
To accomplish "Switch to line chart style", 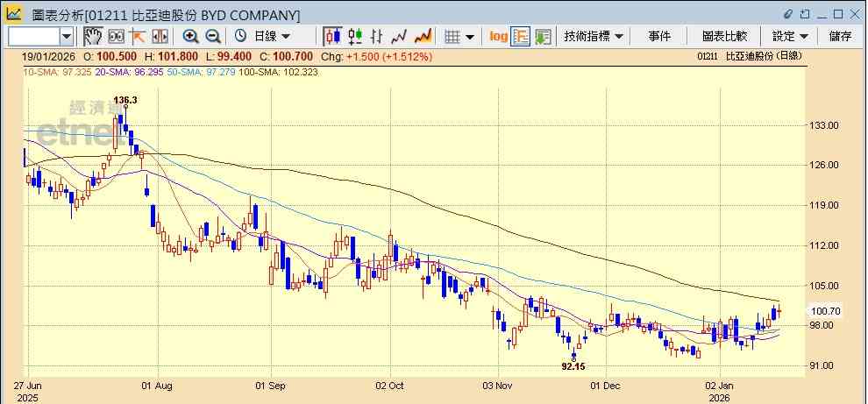I will pyautogui.click(x=399, y=37).
